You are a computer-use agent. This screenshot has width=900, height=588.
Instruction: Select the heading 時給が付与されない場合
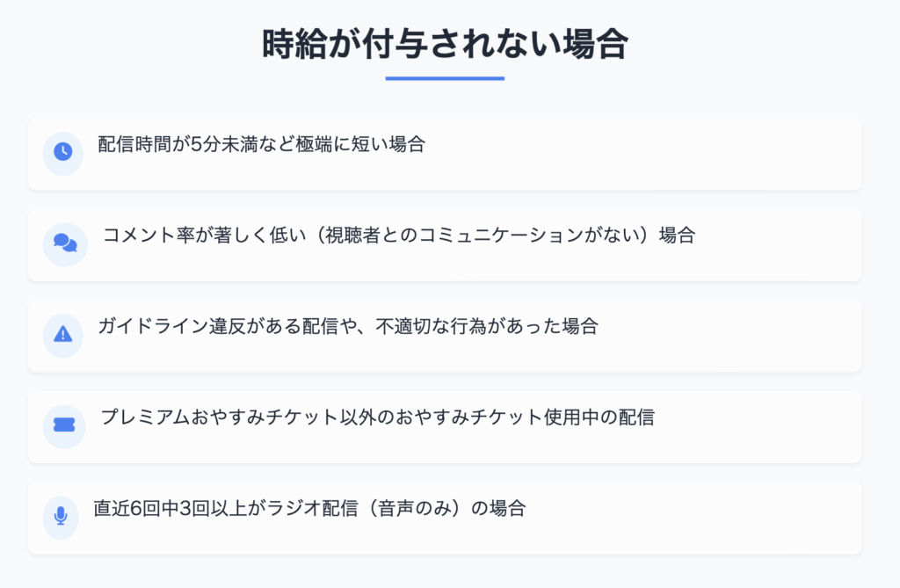coord(445,44)
